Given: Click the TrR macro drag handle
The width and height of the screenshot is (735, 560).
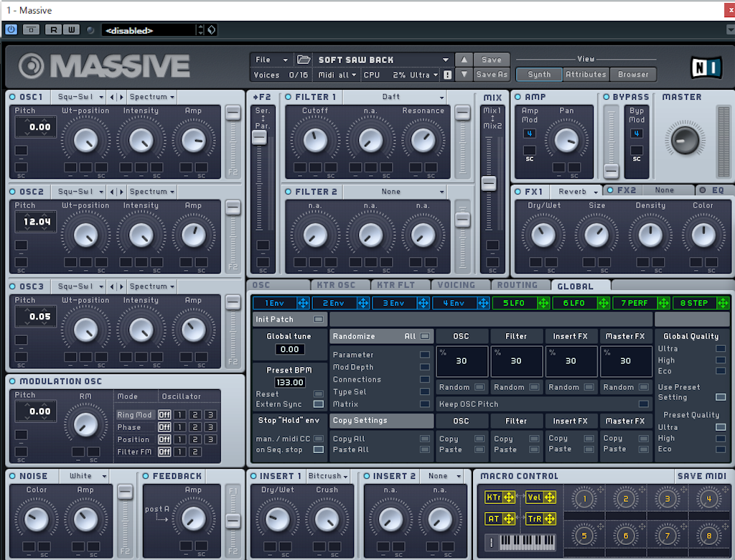Looking at the screenshot, I should 550,519.
